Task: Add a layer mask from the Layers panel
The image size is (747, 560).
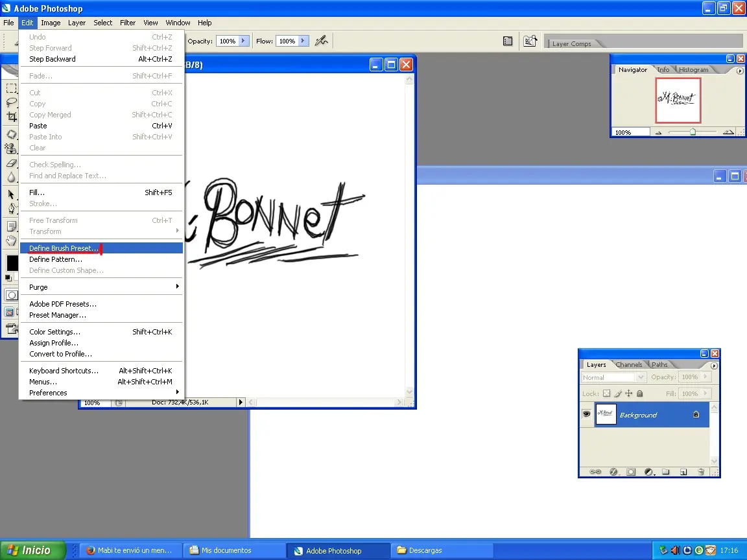Action: [x=631, y=471]
